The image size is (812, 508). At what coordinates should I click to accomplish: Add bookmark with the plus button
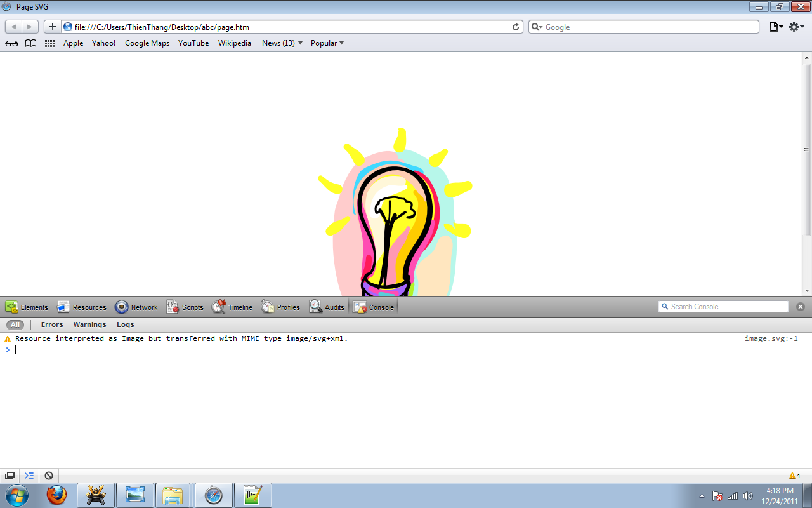[53, 27]
